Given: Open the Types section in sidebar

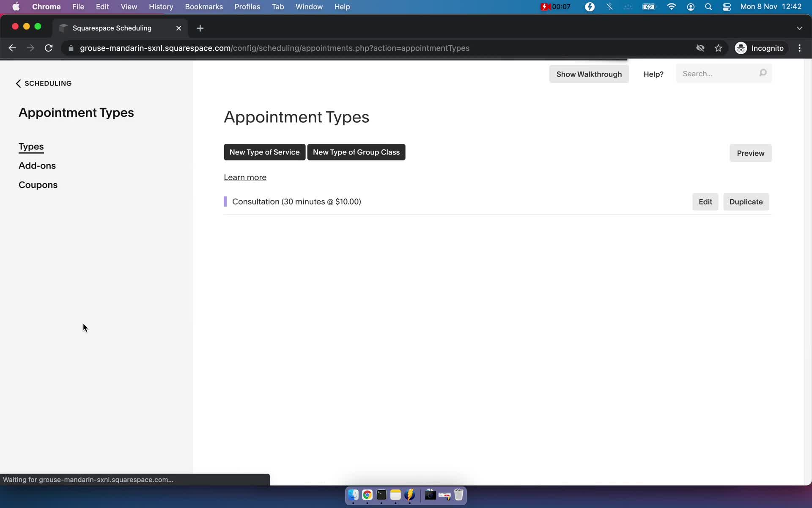Looking at the screenshot, I should (x=31, y=146).
